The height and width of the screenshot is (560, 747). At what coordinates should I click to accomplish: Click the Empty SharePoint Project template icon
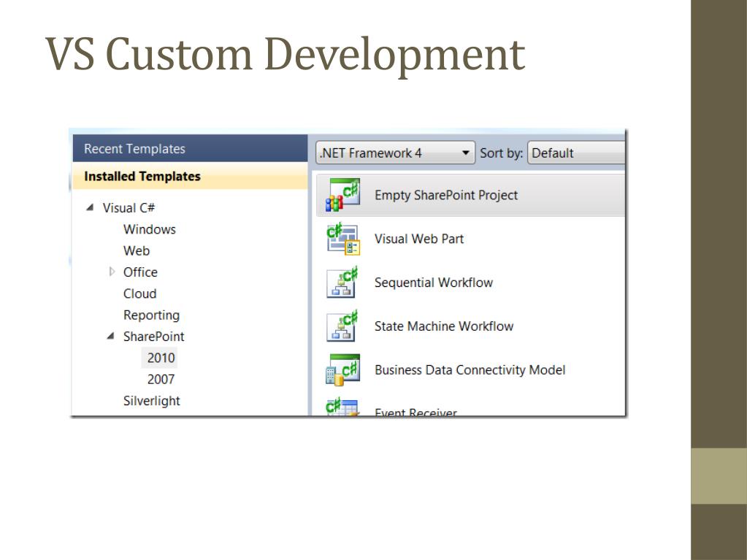(342, 195)
